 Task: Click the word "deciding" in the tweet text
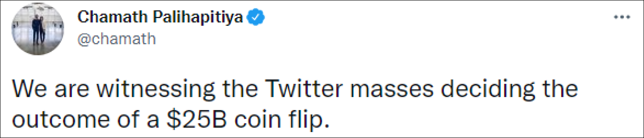pyautogui.click(x=487, y=89)
